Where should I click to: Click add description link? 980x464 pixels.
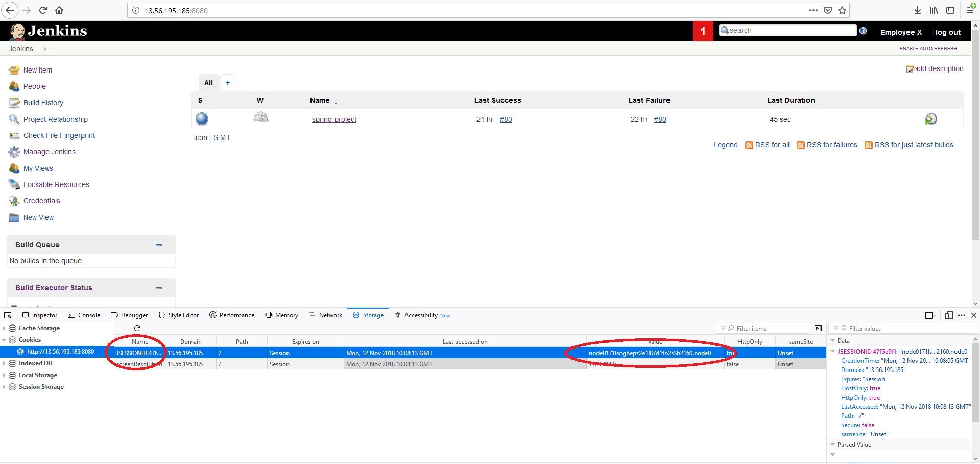pos(939,68)
